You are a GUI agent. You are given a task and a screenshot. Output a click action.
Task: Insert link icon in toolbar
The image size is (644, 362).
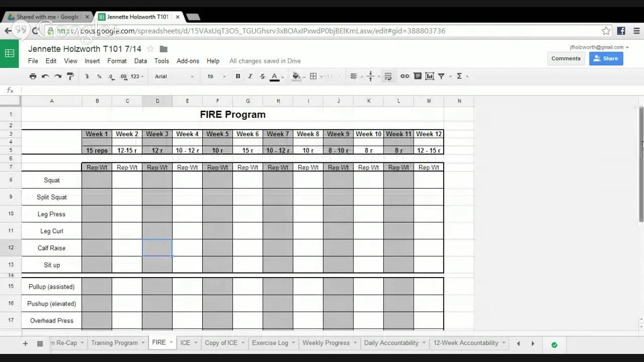405,76
